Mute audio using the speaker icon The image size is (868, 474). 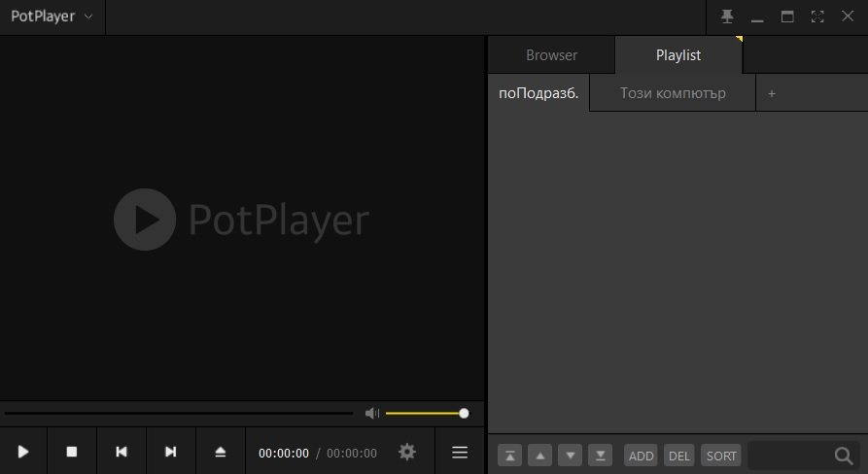(371, 414)
